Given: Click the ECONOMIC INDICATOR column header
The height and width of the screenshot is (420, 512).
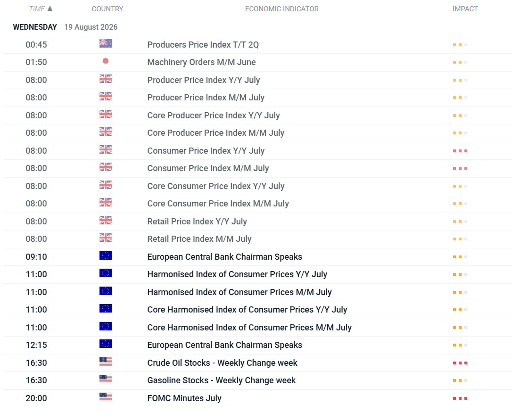Looking at the screenshot, I should [x=282, y=9].
